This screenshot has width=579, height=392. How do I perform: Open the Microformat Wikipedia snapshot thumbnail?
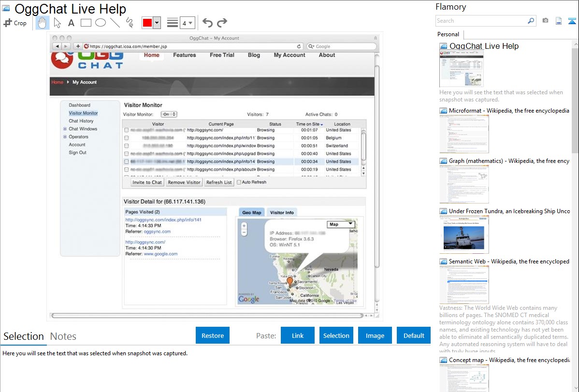click(464, 134)
